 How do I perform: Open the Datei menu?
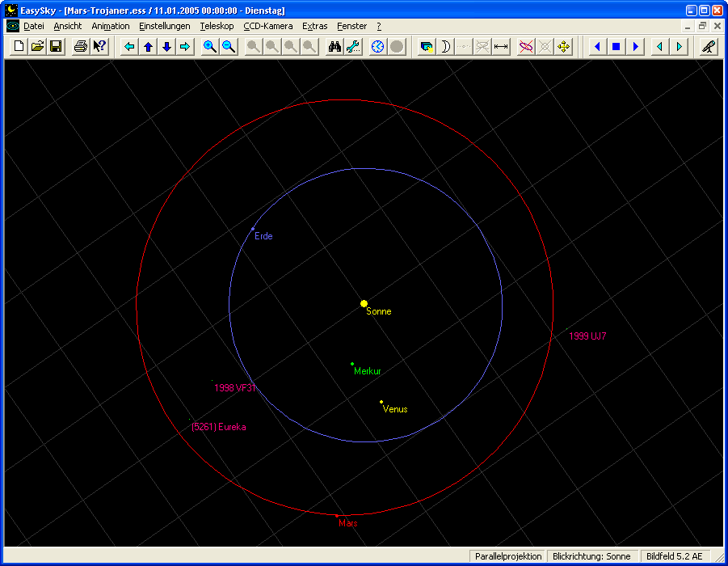pos(33,26)
